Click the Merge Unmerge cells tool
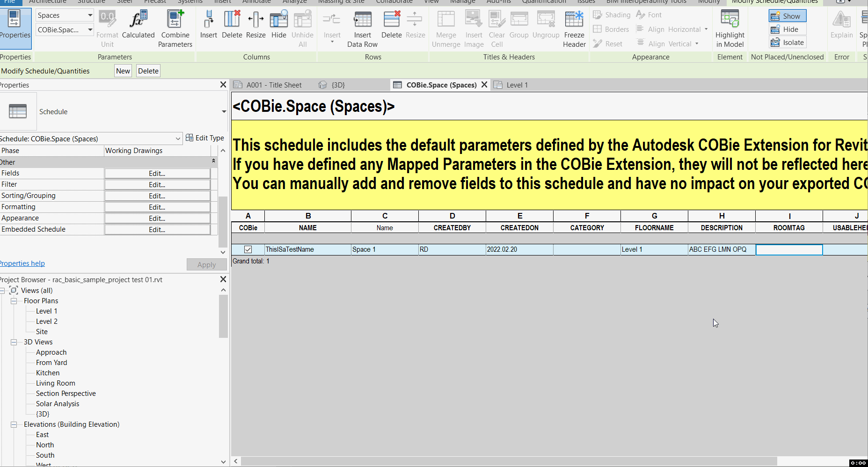Image resolution: width=868 pixels, height=467 pixels. coord(445,28)
